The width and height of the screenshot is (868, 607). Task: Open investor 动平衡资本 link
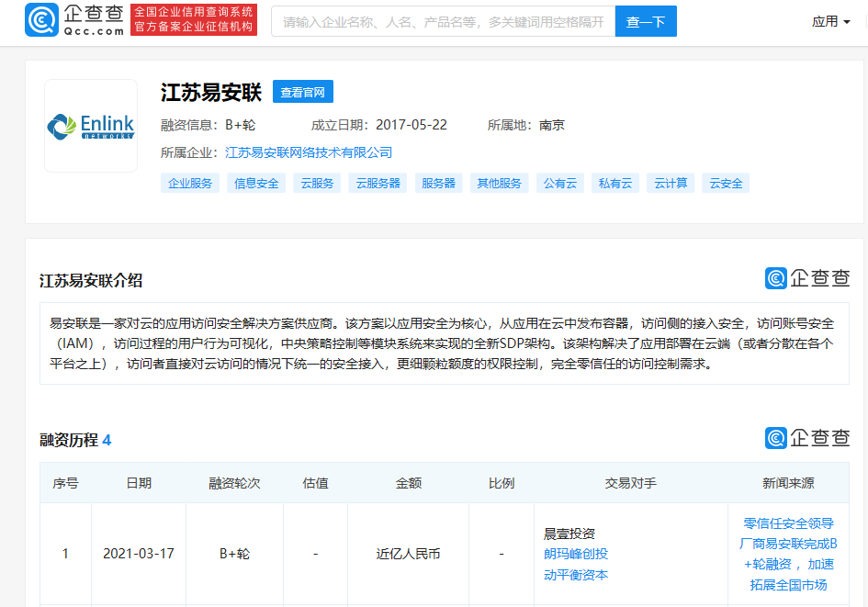[x=576, y=575]
